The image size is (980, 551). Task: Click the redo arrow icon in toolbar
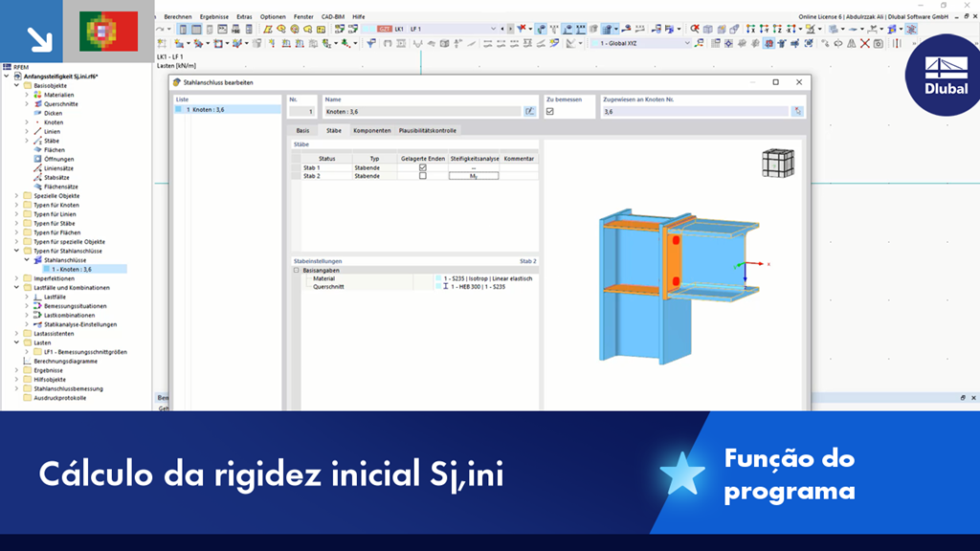161,29
